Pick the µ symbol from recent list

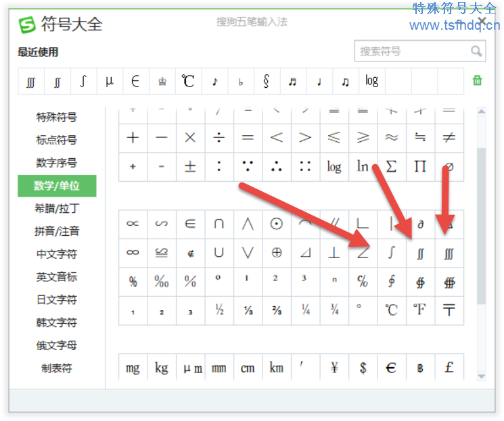110,81
